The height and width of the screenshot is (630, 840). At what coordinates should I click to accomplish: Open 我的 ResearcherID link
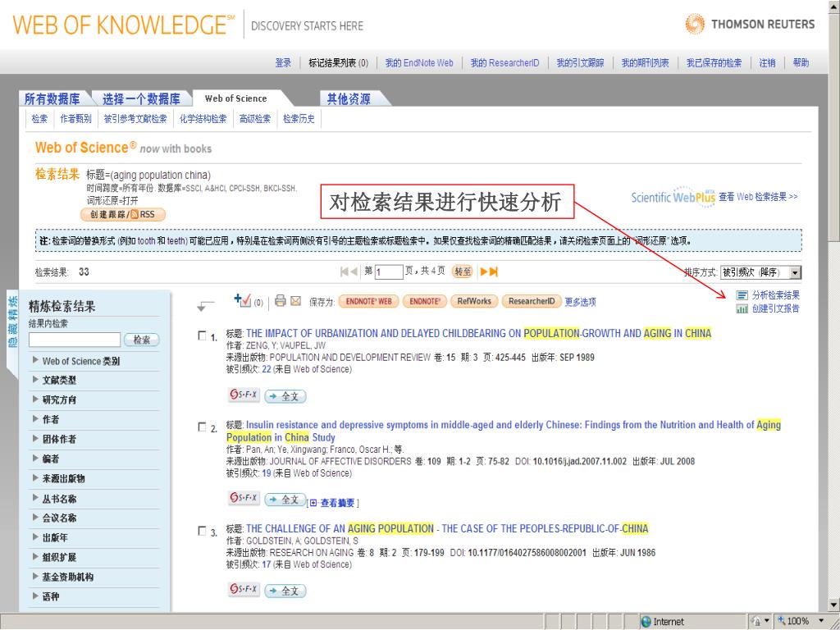tap(504, 62)
